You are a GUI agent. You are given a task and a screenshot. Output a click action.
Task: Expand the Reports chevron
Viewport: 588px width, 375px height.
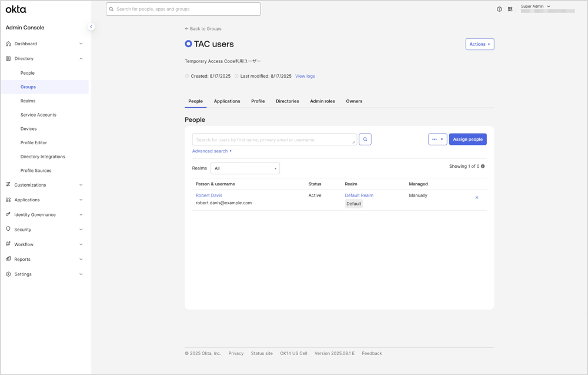point(81,259)
